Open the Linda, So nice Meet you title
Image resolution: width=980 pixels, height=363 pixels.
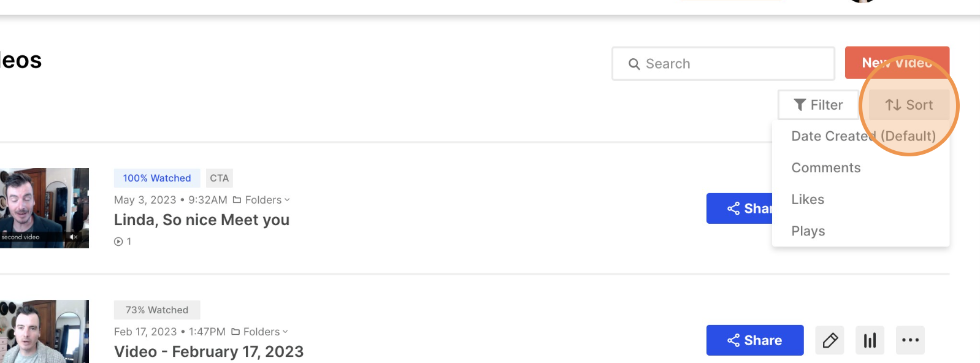[202, 220]
